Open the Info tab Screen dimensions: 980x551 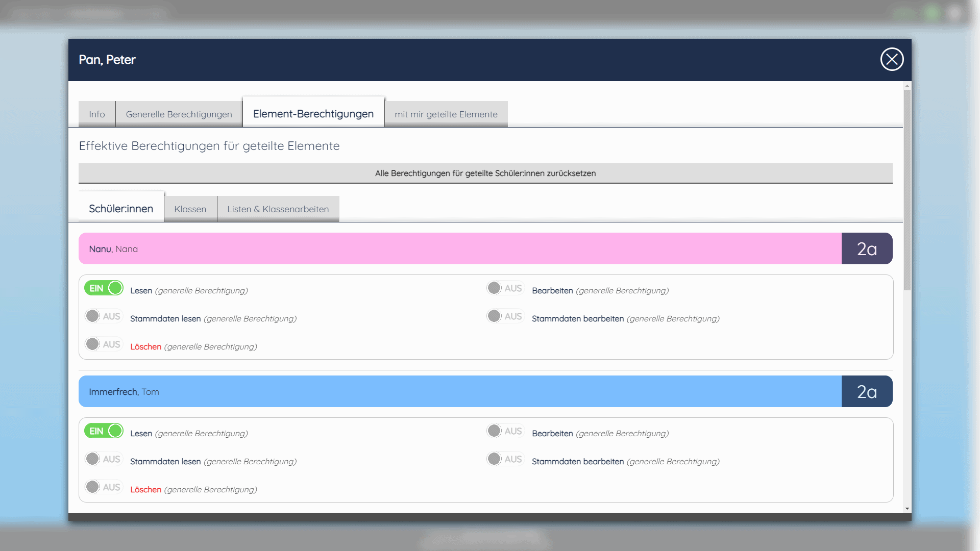97,114
